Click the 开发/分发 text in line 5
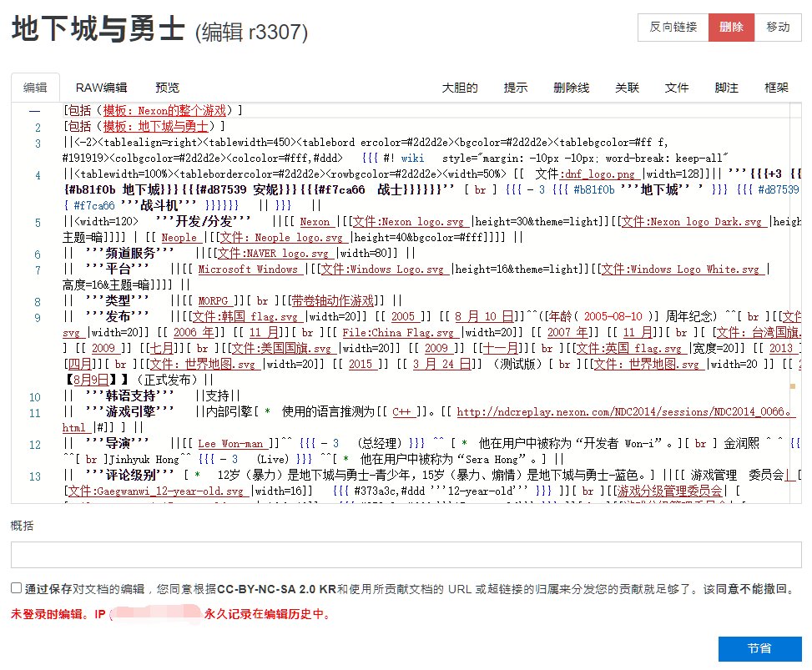Viewport: 812px width, 670px height. coord(203,222)
